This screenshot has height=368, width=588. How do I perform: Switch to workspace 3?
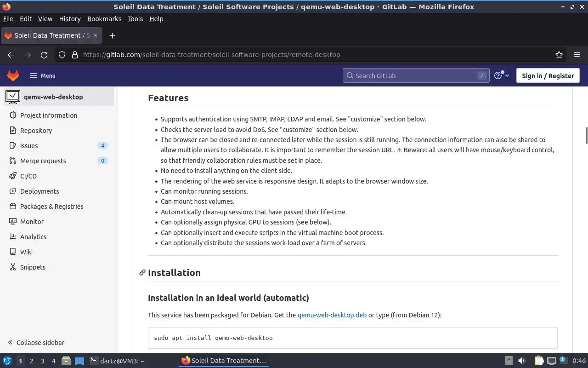42,361
